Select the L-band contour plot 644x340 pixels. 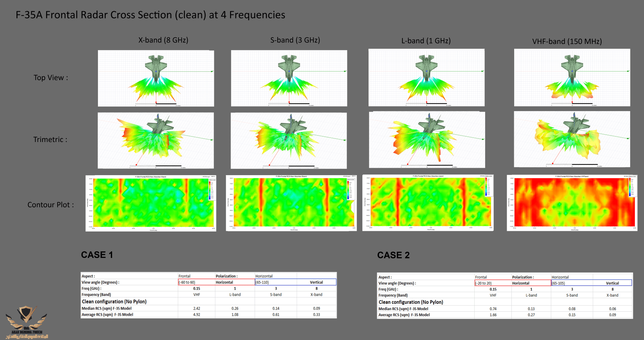click(428, 203)
